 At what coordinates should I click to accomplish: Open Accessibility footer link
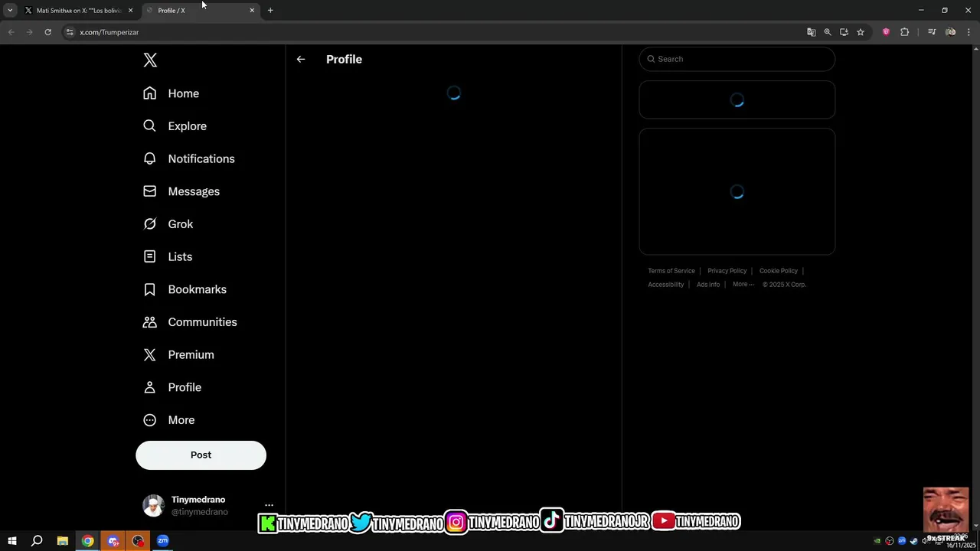pyautogui.click(x=665, y=285)
